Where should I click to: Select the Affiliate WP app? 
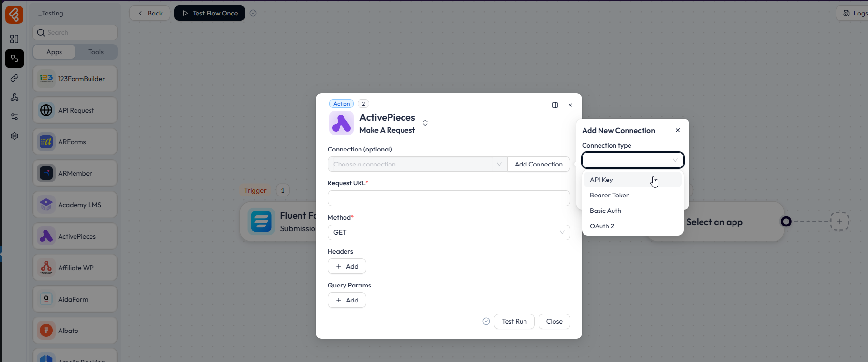coord(75,268)
